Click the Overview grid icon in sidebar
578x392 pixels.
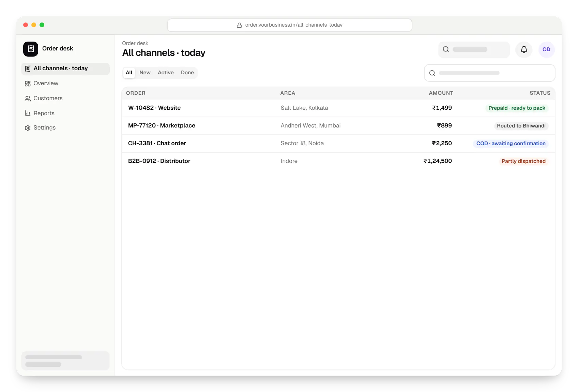[28, 84]
